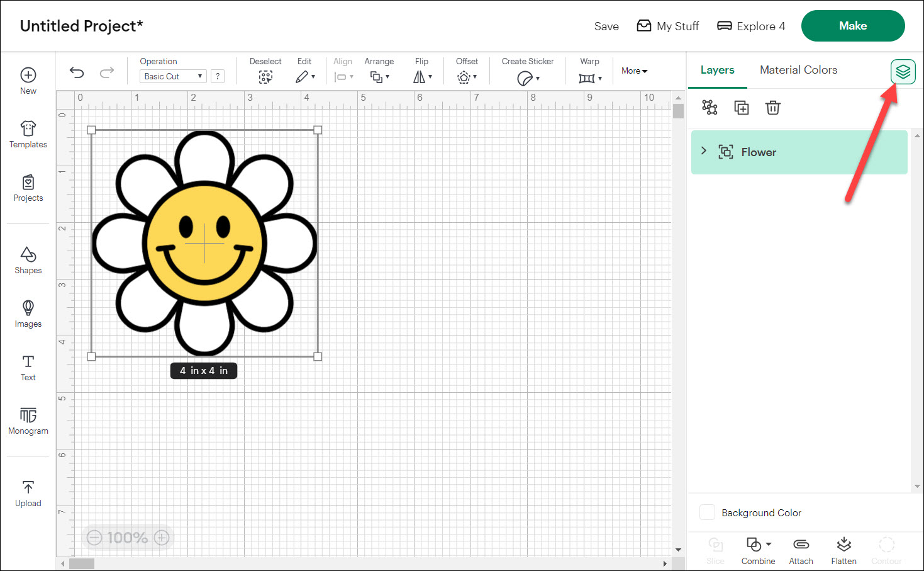Click the Undo arrow icon
Screen dimensions: 924x571
point(77,72)
